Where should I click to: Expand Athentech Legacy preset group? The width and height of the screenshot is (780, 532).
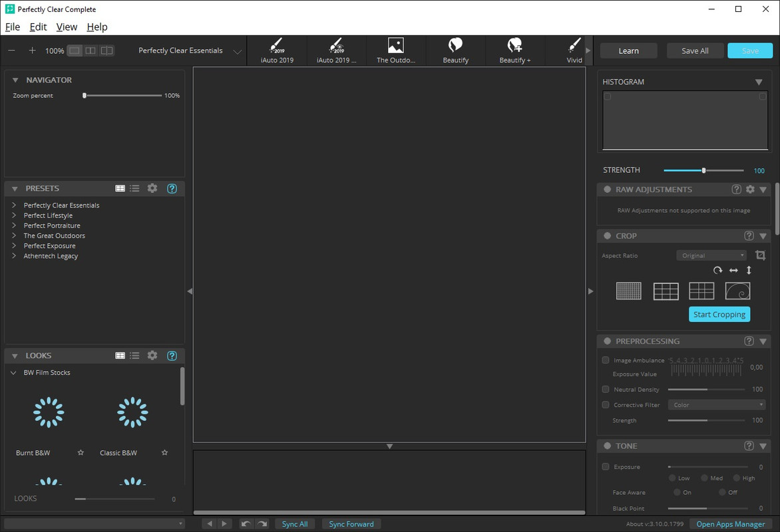(14, 256)
